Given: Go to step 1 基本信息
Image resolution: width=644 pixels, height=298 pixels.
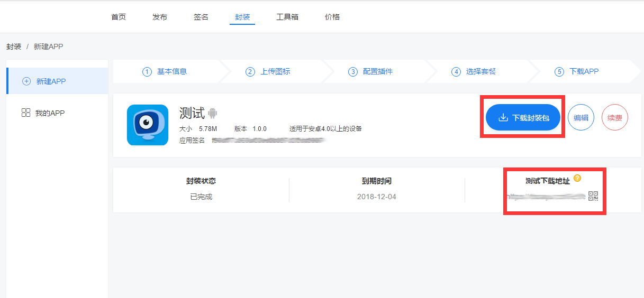Looking at the screenshot, I should coord(165,71).
